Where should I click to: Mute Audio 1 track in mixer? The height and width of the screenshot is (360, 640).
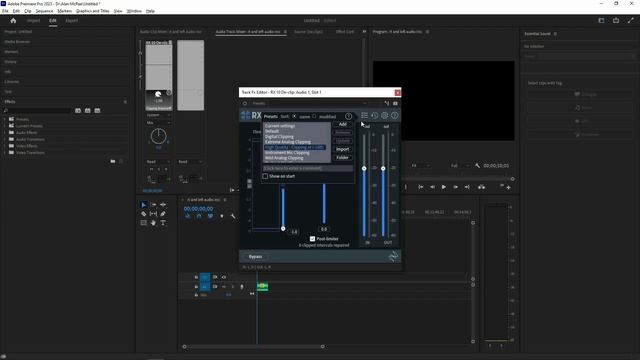coord(152,169)
